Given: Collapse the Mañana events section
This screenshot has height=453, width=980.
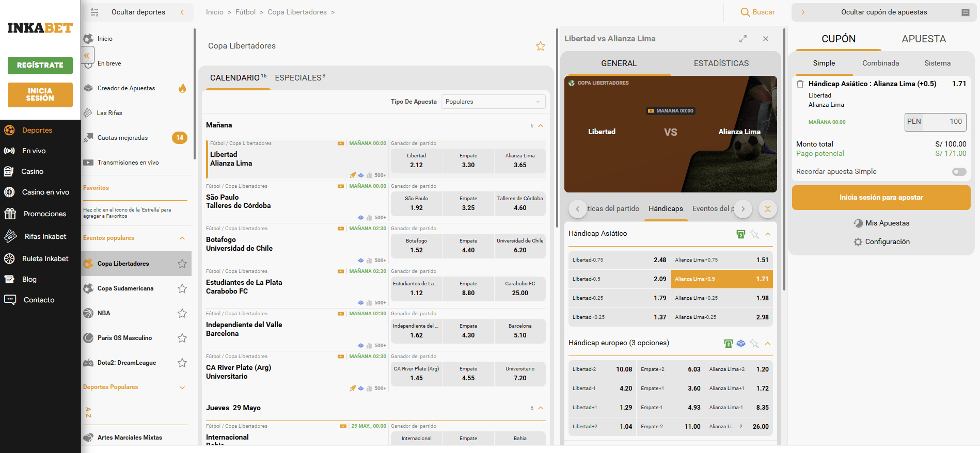Looking at the screenshot, I should [x=541, y=126].
